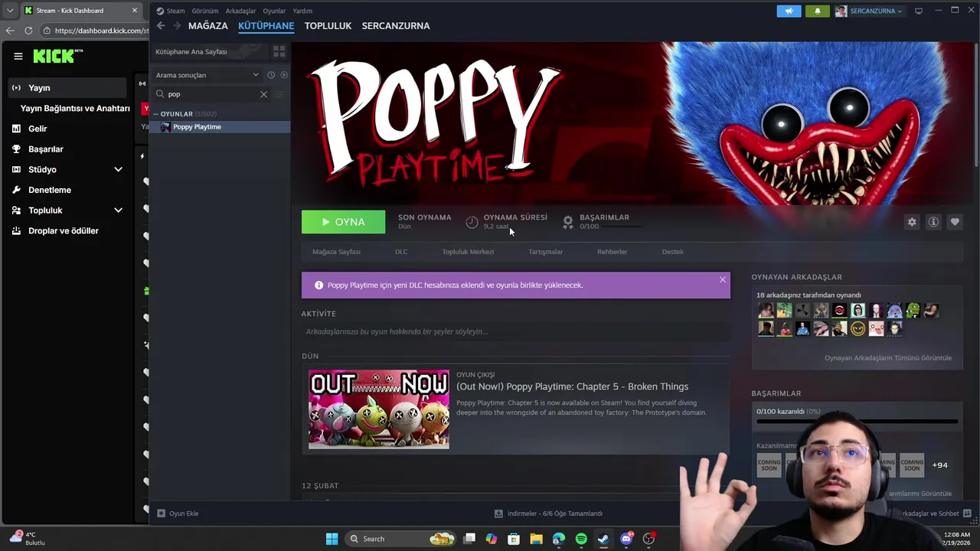Viewport: 980px width, 551px height.
Task: Switch to the TOPLULUK tab
Action: [328, 25]
